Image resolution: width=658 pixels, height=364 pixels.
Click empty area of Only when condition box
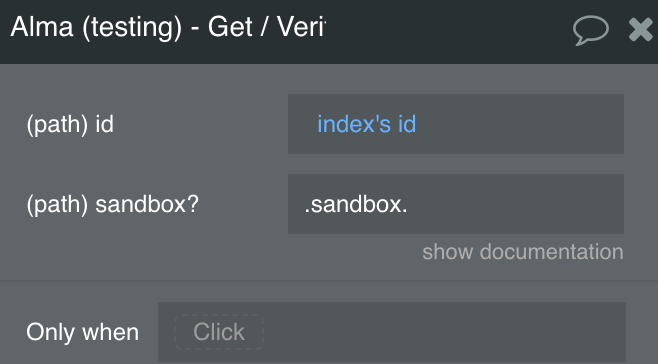point(445,332)
